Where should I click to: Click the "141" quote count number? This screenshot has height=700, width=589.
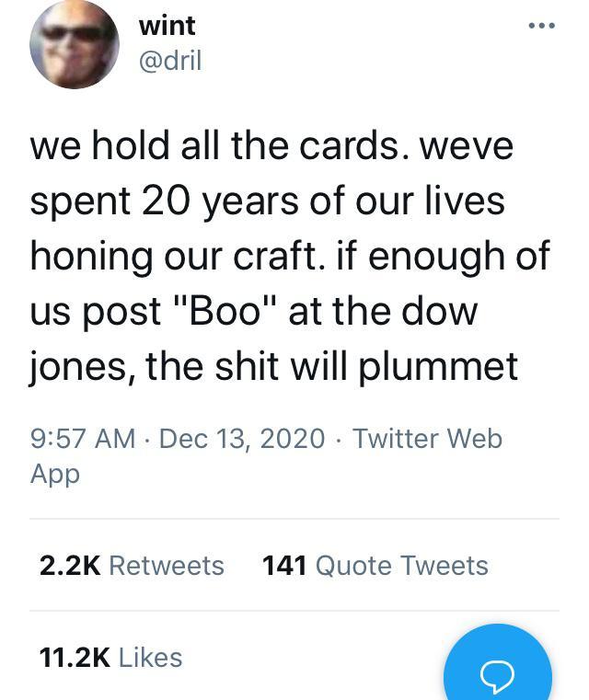284,565
